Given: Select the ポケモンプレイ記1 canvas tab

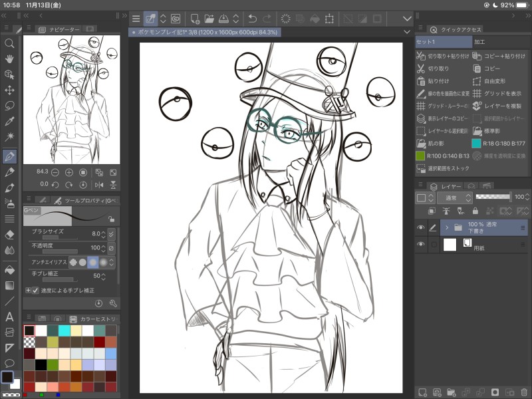Looking at the screenshot, I should tap(205, 32).
